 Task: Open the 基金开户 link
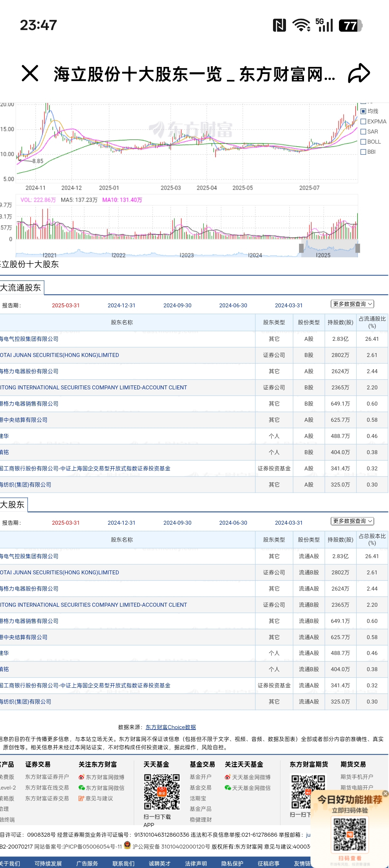point(201,777)
